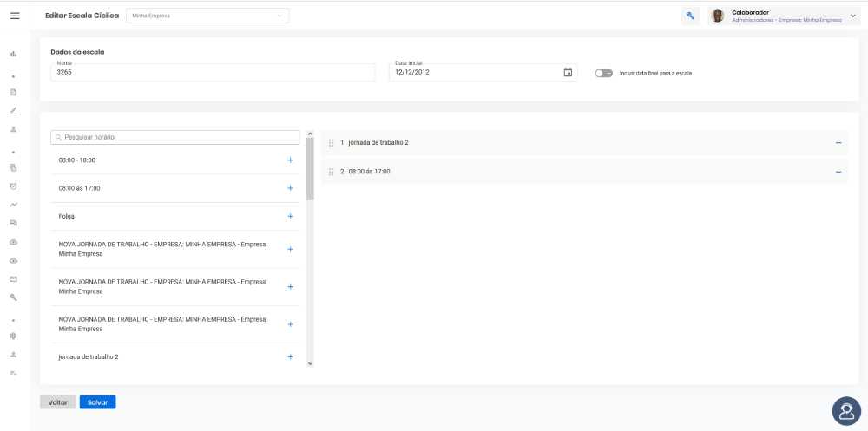Remove row 1 jornada de trabalho 2
Viewport: 868px width, 431px height.
[x=838, y=143]
